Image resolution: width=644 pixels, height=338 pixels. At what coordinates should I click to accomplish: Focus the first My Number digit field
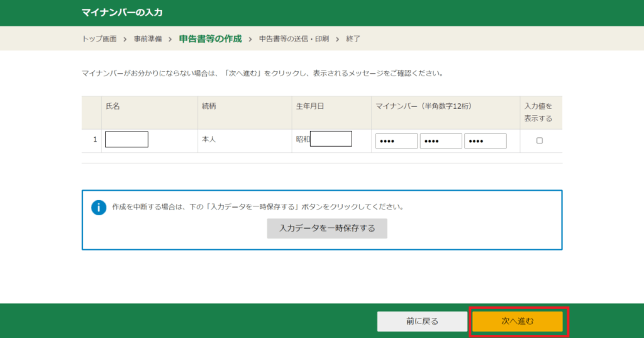click(396, 141)
